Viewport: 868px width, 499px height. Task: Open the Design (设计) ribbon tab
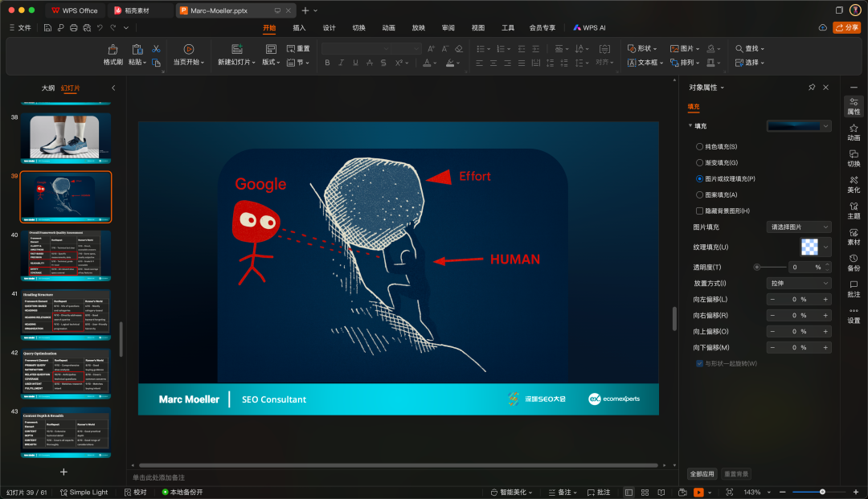[329, 27]
